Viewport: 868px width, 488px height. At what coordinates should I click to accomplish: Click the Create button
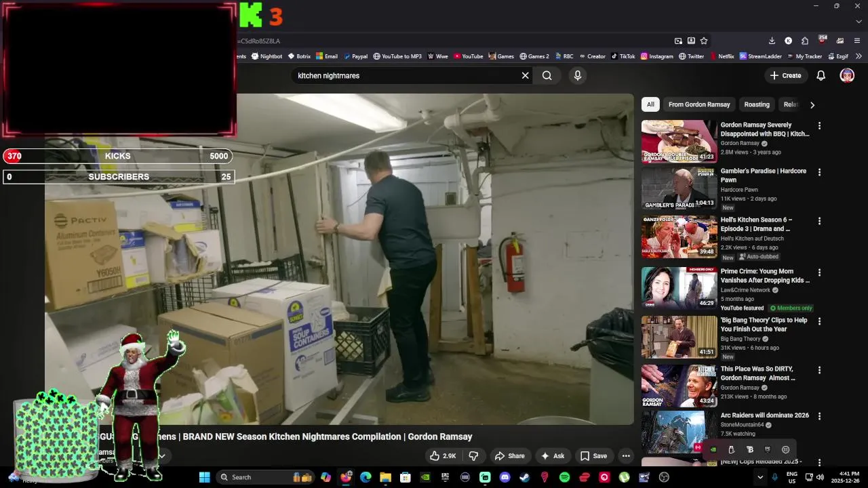pos(786,76)
